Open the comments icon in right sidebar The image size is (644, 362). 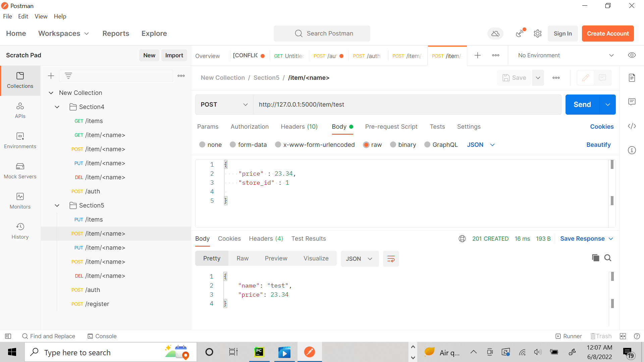632,102
